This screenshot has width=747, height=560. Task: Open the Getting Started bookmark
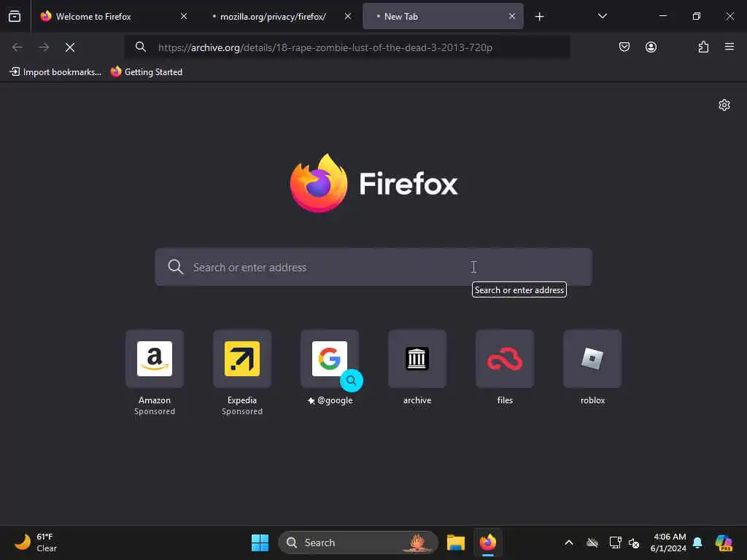point(146,72)
